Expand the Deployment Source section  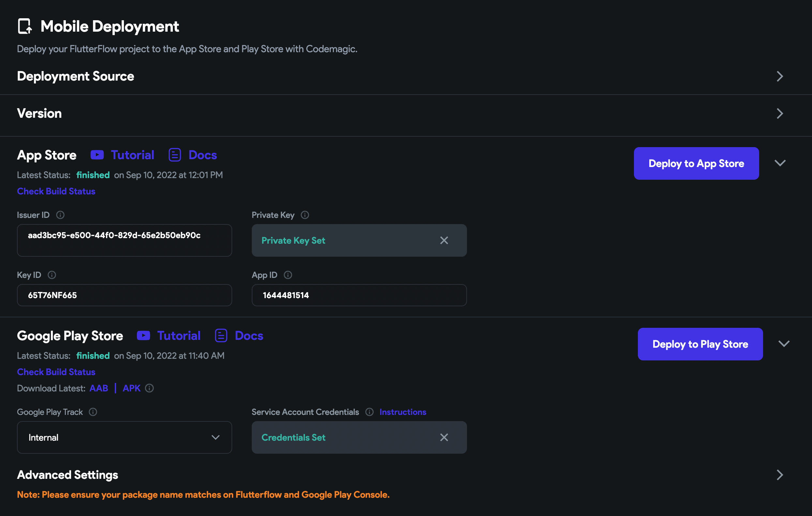(x=780, y=77)
